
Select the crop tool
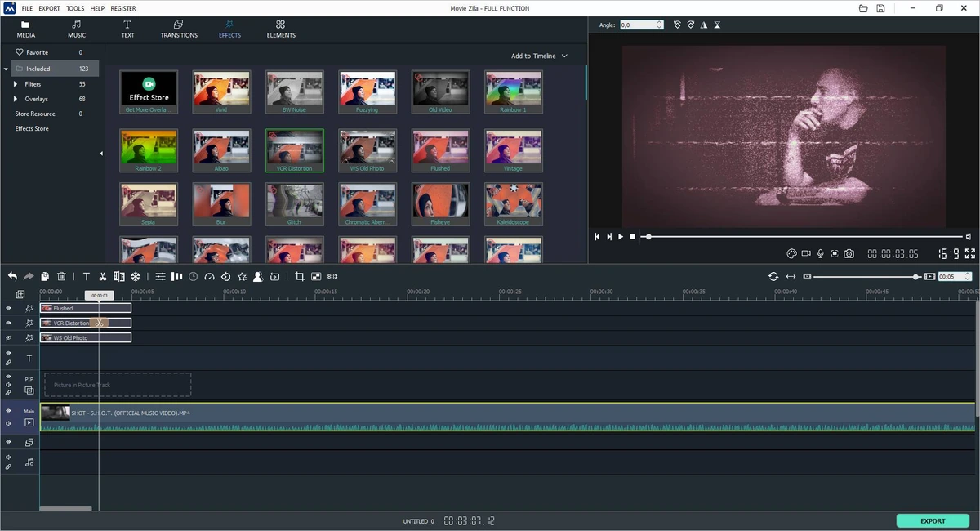click(x=299, y=277)
